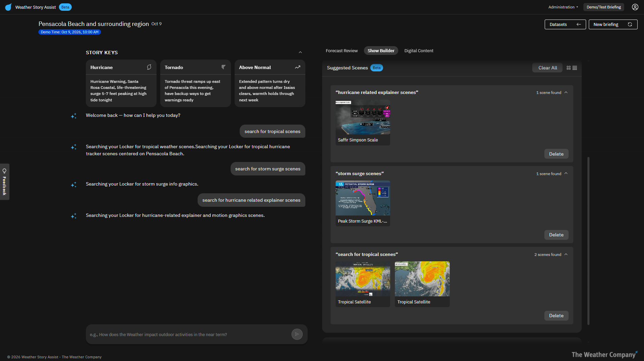Click the Beta badge next to Suggested Scenes
Viewport: 644px width, 361px height.
coord(376,68)
